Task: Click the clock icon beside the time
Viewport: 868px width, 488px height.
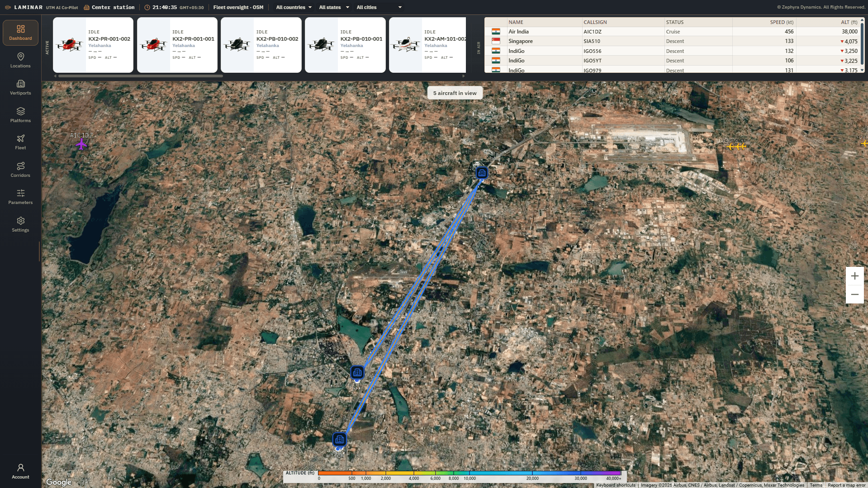Action: point(147,7)
